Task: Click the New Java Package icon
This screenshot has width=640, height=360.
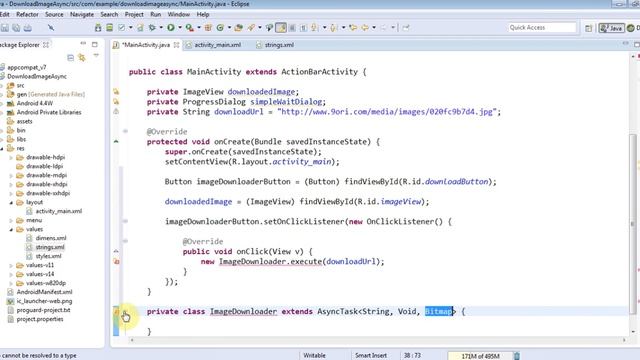Action: (208, 27)
